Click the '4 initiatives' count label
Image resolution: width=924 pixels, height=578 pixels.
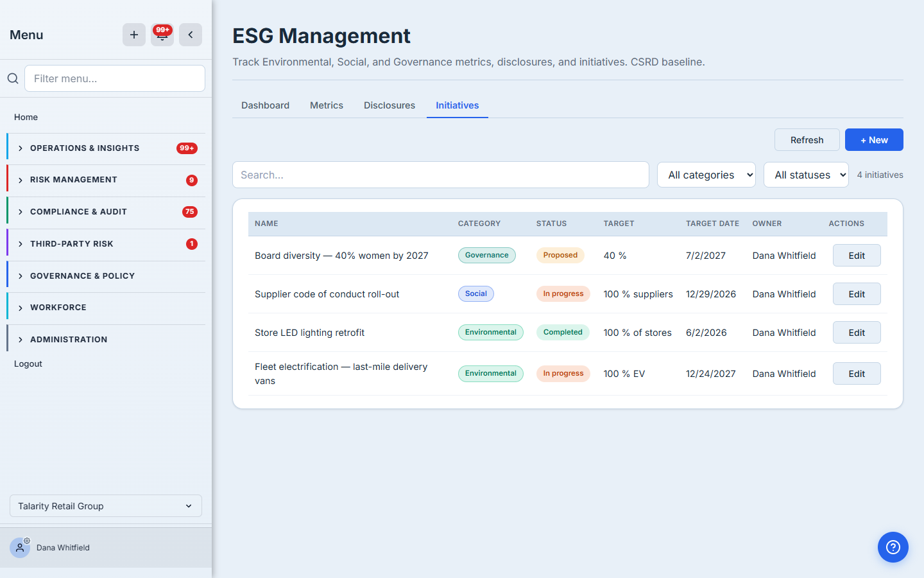880,175
